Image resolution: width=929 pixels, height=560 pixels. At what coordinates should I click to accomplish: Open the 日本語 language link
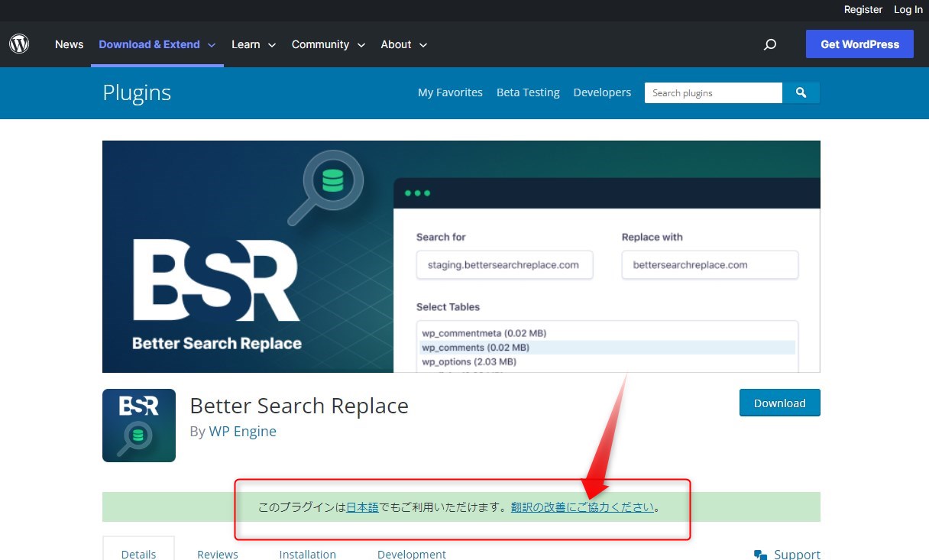point(364,507)
